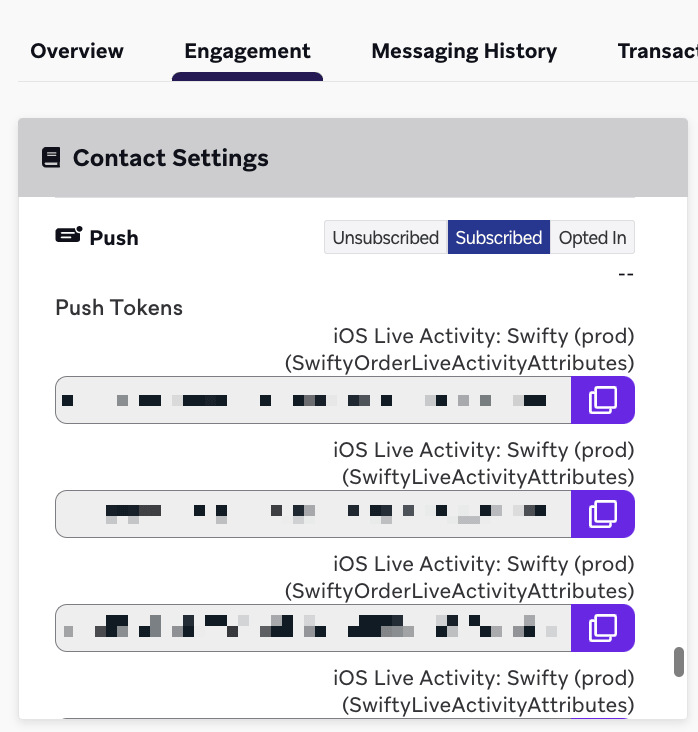Click the first push token text field

point(313,400)
